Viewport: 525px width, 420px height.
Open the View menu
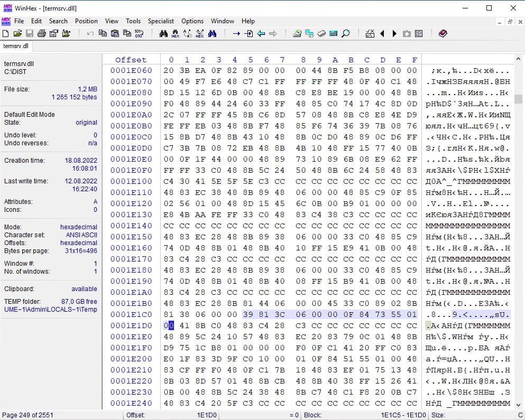pyautogui.click(x=112, y=21)
